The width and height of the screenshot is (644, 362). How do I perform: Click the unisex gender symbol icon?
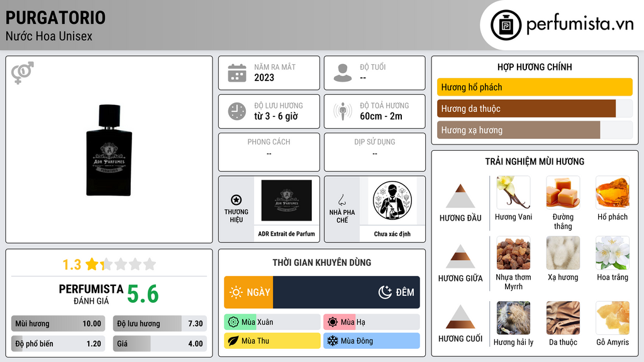23,73
